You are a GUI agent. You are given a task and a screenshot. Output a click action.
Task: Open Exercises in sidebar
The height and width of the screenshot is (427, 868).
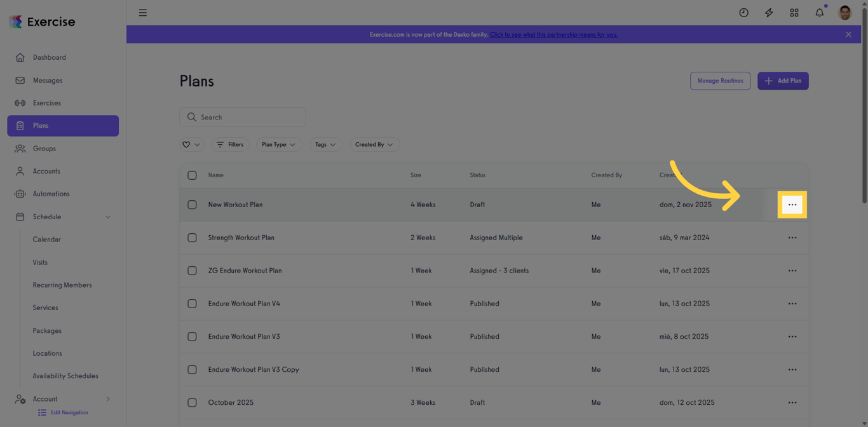[x=63, y=103]
